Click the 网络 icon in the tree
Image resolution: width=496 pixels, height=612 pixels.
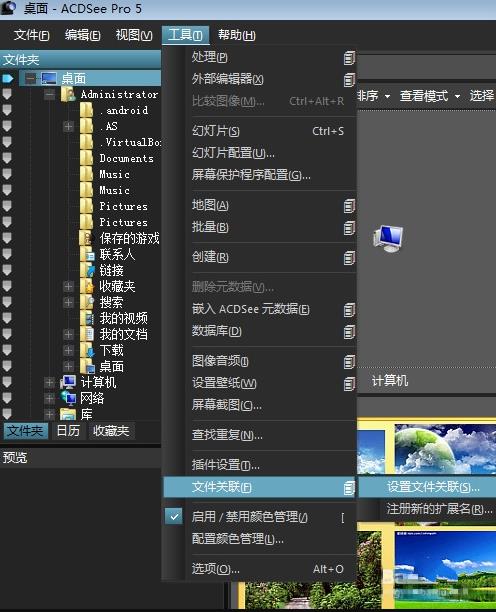pyautogui.click(x=68, y=398)
